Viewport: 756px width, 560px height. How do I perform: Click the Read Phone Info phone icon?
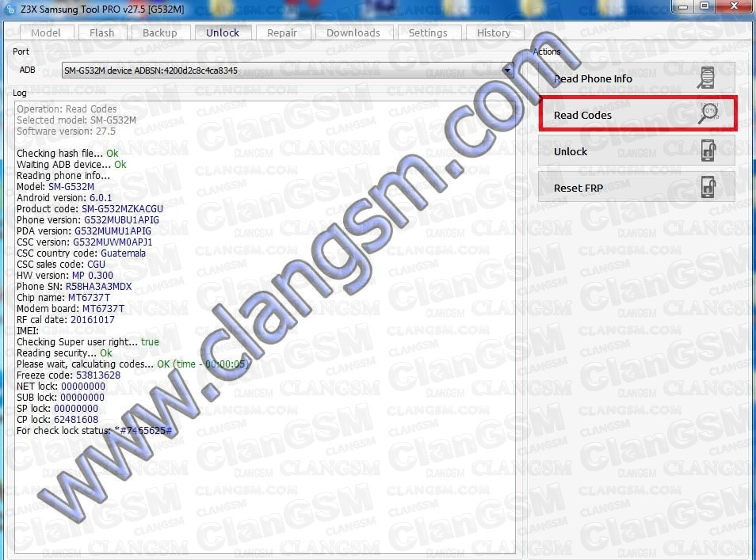tap(707, 78)
